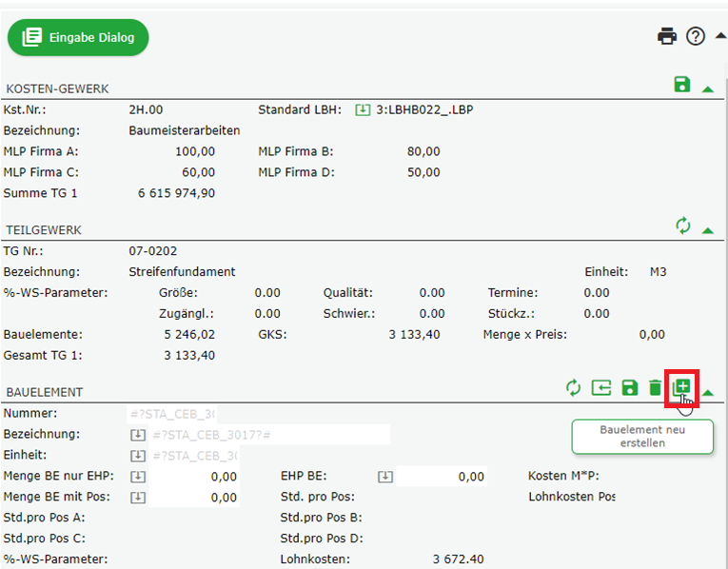Collapse the top panel next to help icon
Viewport: 728px width, 569px height.
point(719,37)
